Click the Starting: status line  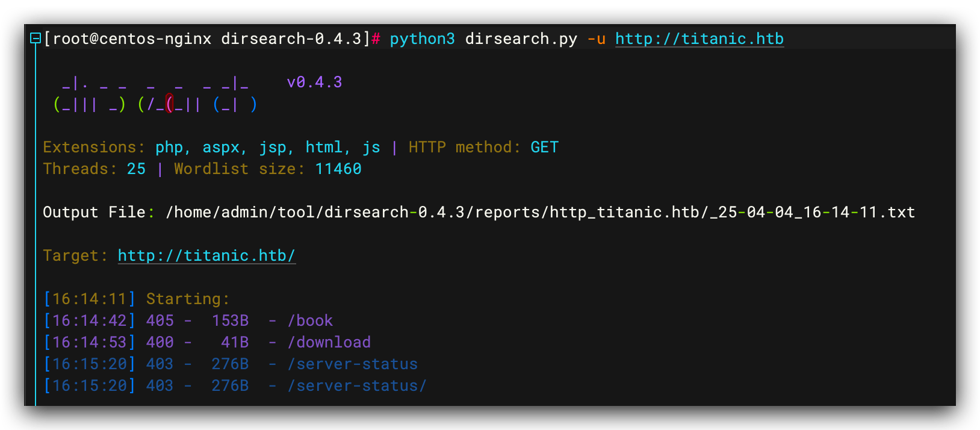tap(188, 299)
